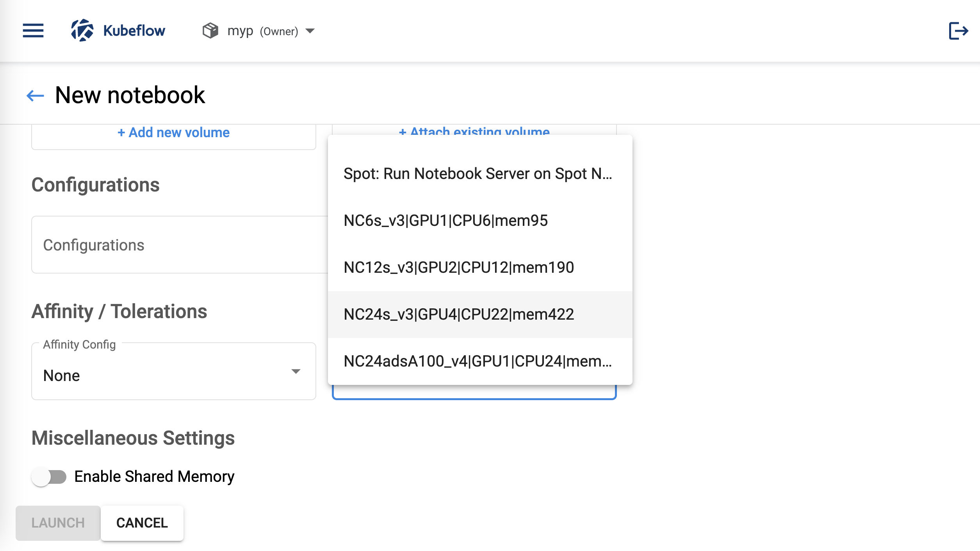Go back using the blue arrow
The image size is (980, 551).
35,95
